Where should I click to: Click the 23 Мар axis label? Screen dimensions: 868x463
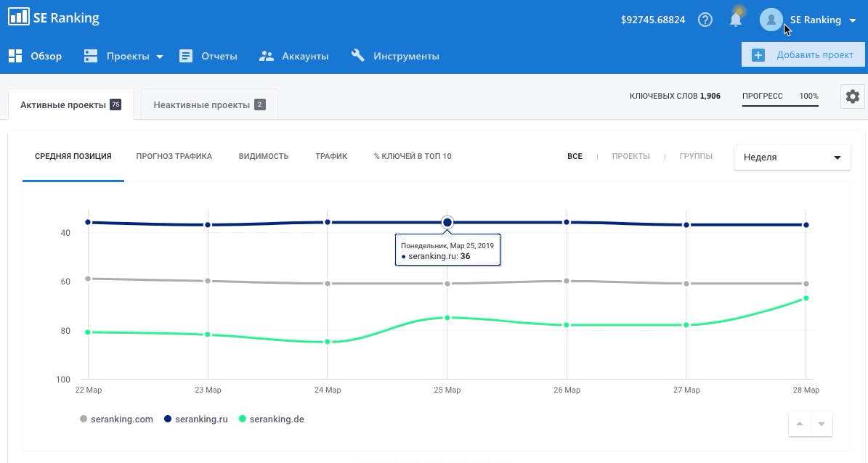click(x=208, y=390)
